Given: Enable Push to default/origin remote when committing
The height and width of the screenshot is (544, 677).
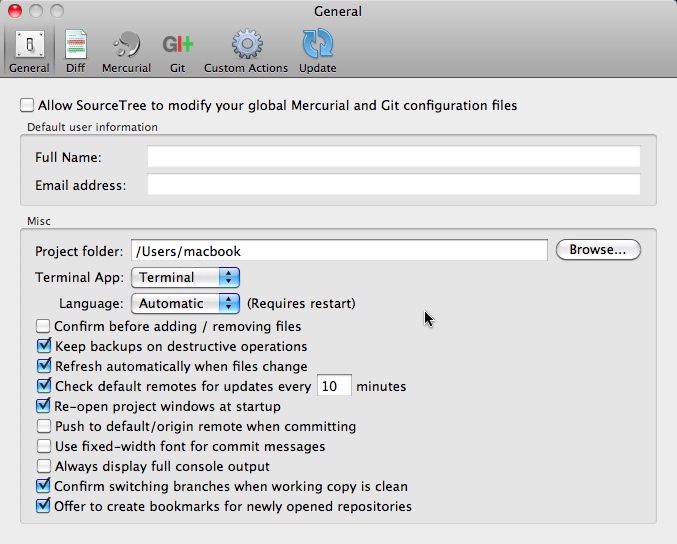Looking at the screenshot, I should (x=43, y=426).
